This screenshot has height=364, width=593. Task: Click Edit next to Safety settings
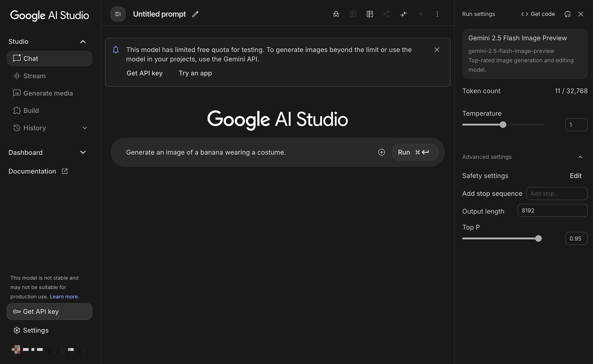tap(576, 176)
